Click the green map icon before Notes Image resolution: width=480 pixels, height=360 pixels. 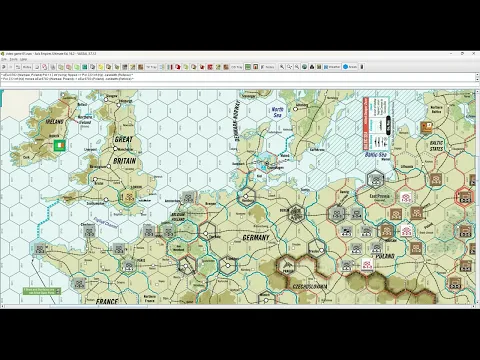pyautogui.click(x=248, y=67)
